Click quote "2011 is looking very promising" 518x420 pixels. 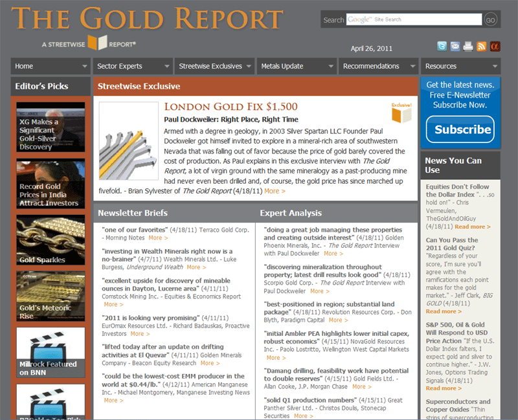click(x=151, y=318)
